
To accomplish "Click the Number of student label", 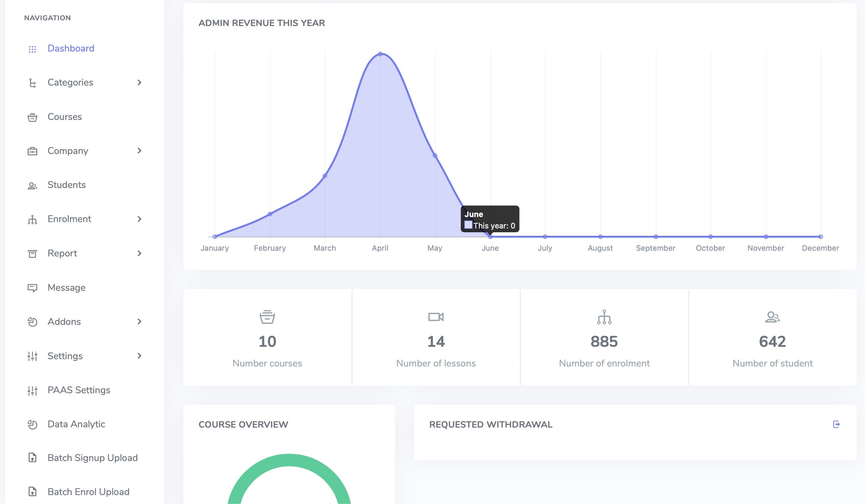I will coord(772,363).
